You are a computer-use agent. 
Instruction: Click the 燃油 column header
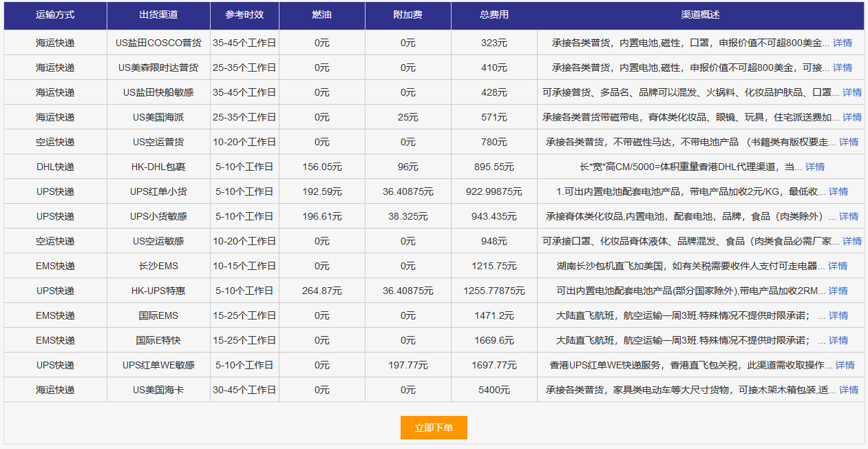(322, 14)
